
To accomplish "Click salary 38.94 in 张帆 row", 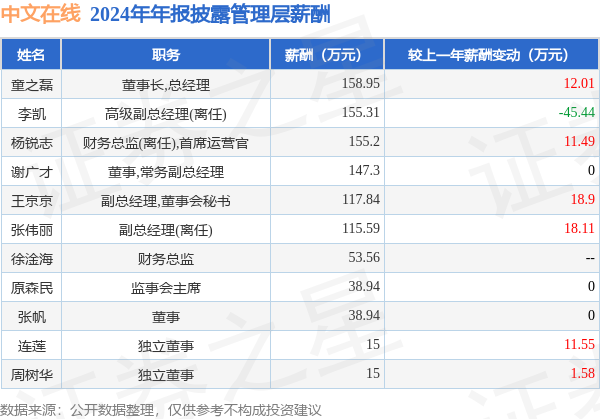I will click(364, 315).
